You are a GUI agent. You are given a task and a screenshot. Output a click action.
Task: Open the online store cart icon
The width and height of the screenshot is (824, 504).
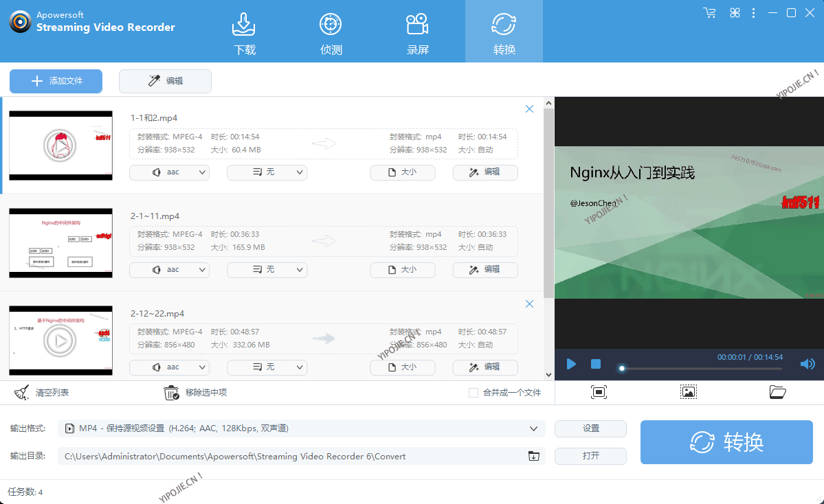709,12
